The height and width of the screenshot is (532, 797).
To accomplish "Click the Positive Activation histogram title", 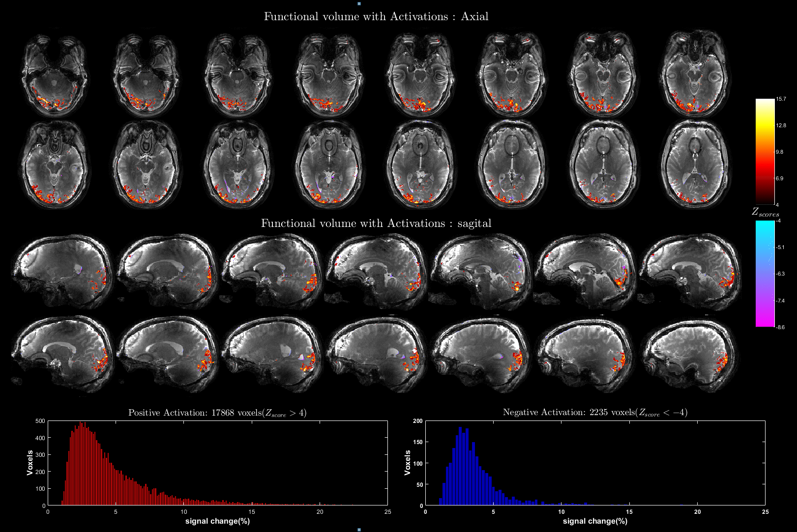I will [217, 413].
